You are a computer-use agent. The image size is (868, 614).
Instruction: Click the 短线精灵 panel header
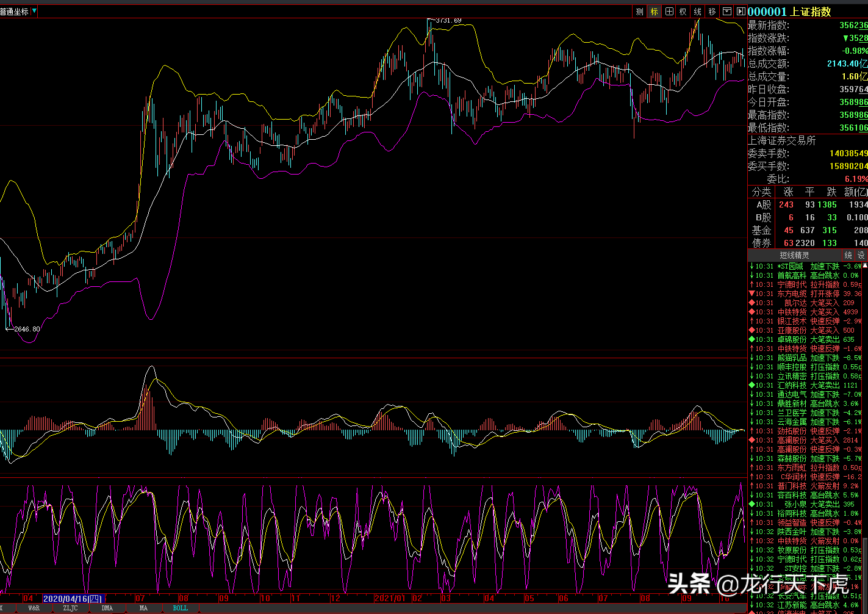[794, 255]
